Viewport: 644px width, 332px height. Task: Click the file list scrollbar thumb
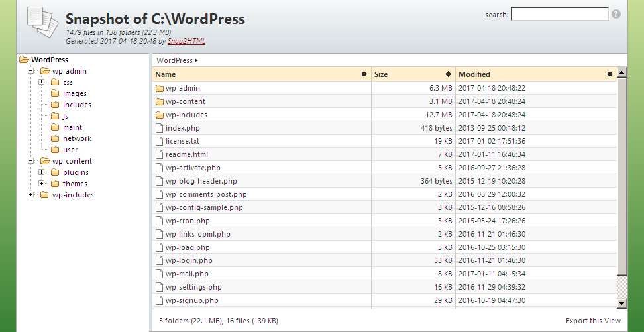tap(622, 176)
